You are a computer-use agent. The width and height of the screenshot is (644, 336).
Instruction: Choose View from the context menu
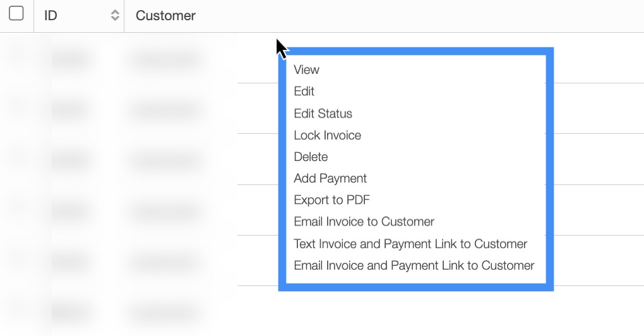pyautogui.click(x=307, y=70)
